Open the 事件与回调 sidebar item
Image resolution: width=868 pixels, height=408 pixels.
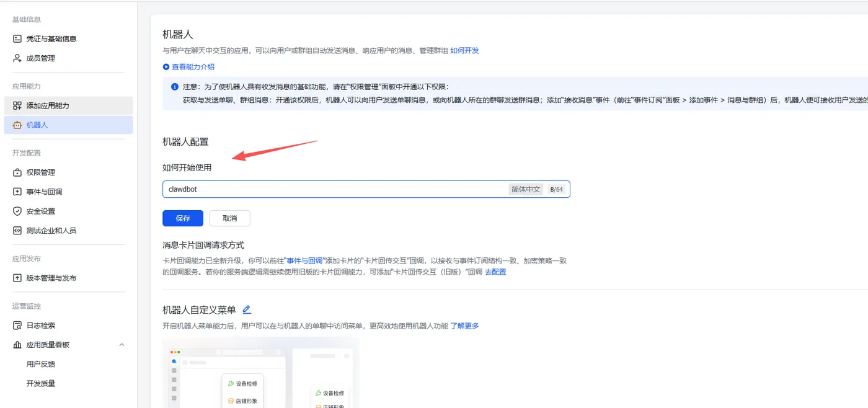43,192
